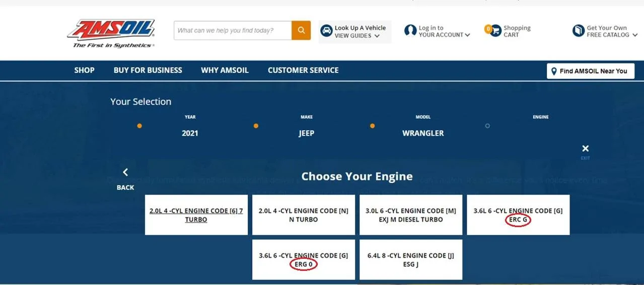Go back using the left chevron icon

125,172
